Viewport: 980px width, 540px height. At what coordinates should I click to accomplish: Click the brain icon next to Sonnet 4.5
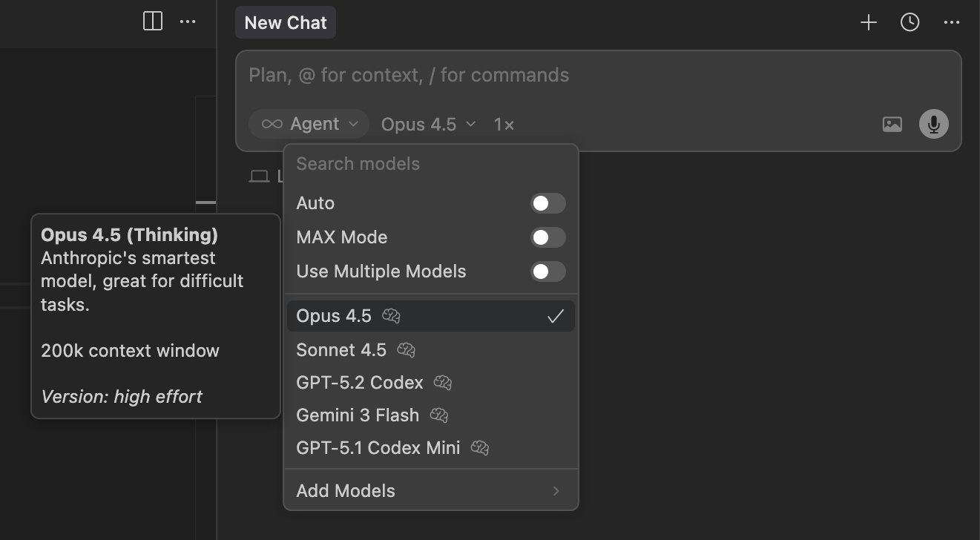pos(406,349)
